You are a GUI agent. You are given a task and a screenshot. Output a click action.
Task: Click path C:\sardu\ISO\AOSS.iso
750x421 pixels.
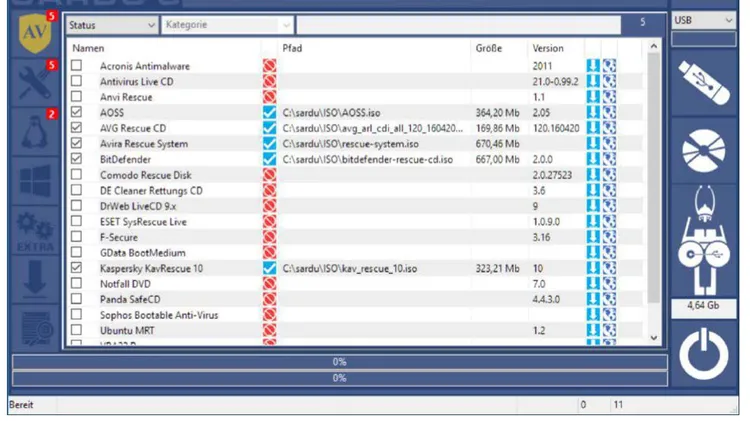331,113
